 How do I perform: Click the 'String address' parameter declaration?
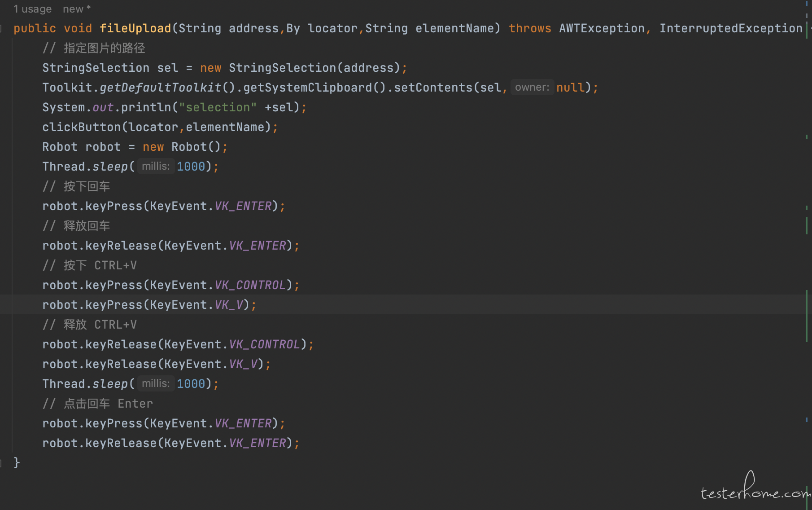(x=228, y=28)
